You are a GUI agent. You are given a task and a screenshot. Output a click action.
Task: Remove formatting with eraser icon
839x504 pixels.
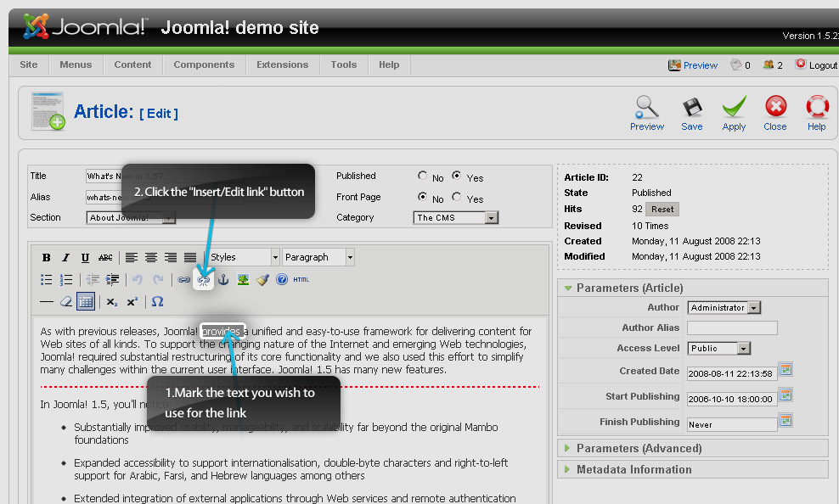pos(66,302)
